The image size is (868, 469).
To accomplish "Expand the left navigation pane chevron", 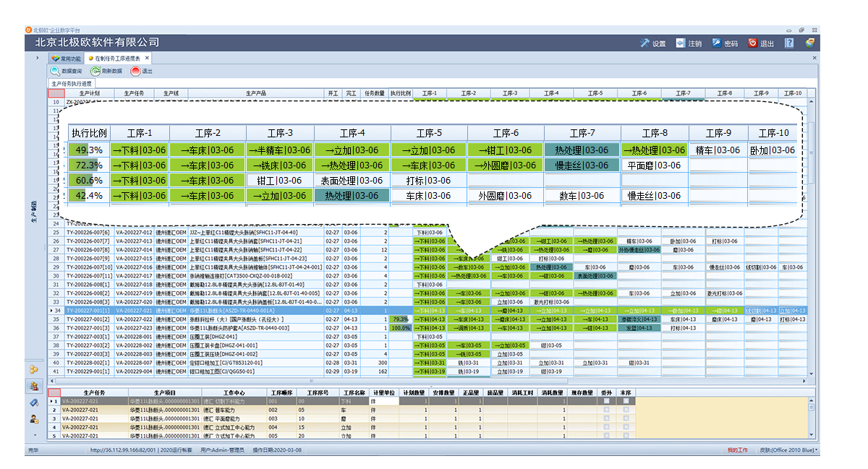I will coord(36,58).
